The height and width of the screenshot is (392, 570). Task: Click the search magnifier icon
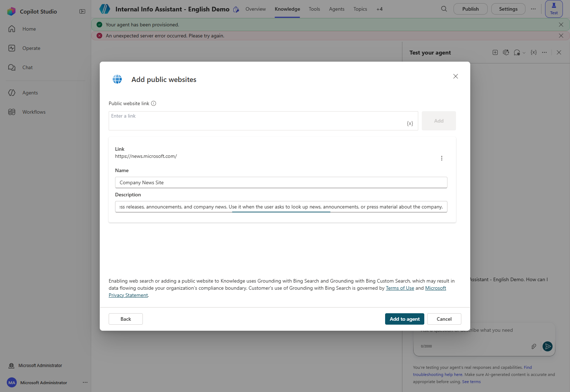point(444,9)
